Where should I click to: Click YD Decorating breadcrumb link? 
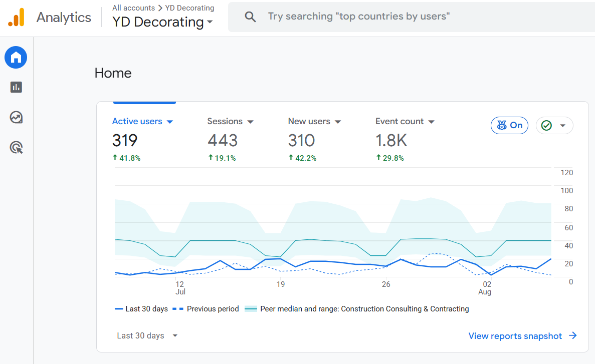(x=189, y=8)
